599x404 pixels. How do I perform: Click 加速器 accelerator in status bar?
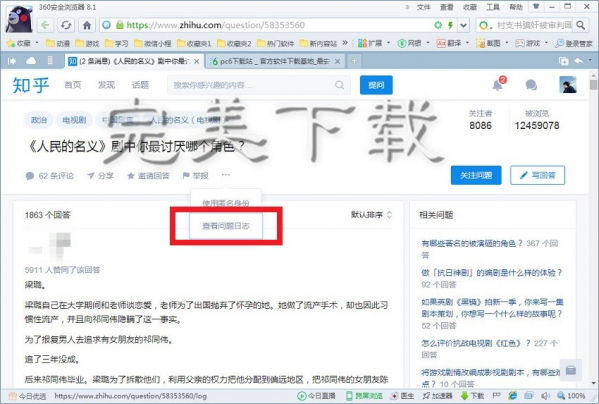(438, 396)
